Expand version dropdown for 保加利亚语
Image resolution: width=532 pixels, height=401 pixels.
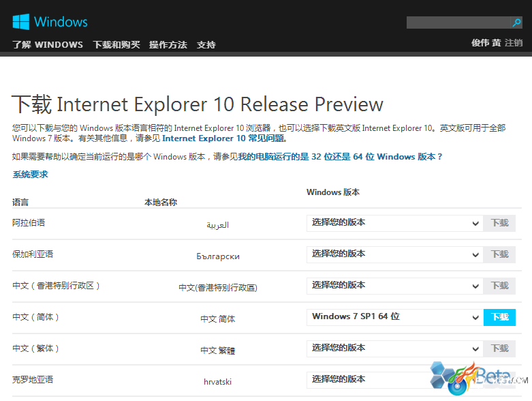(394, 254)
